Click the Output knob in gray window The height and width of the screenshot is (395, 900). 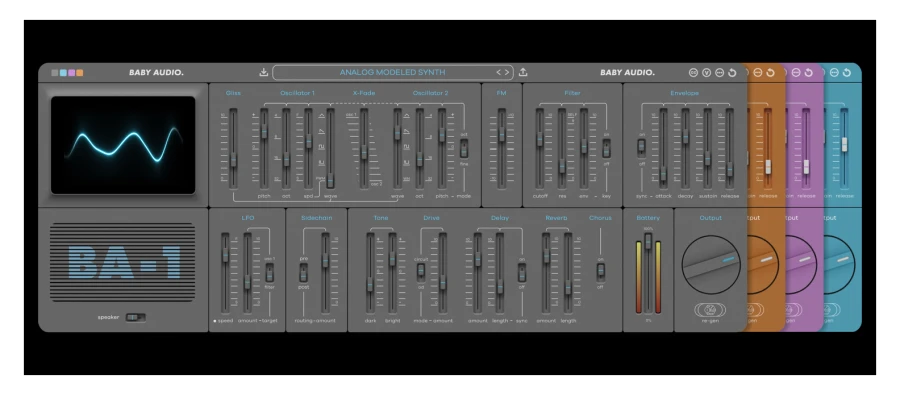point(711,265)
